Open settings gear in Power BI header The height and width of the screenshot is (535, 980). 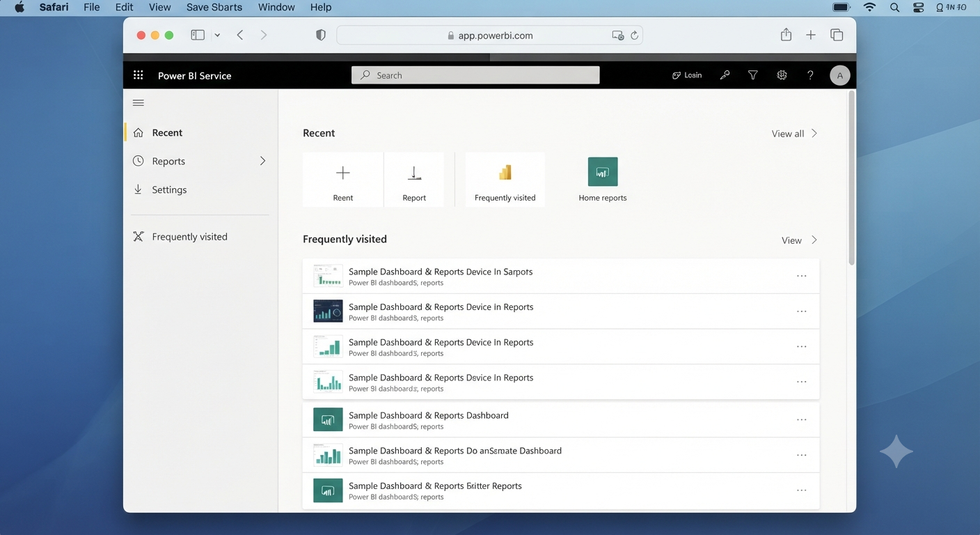pos(782,75)
